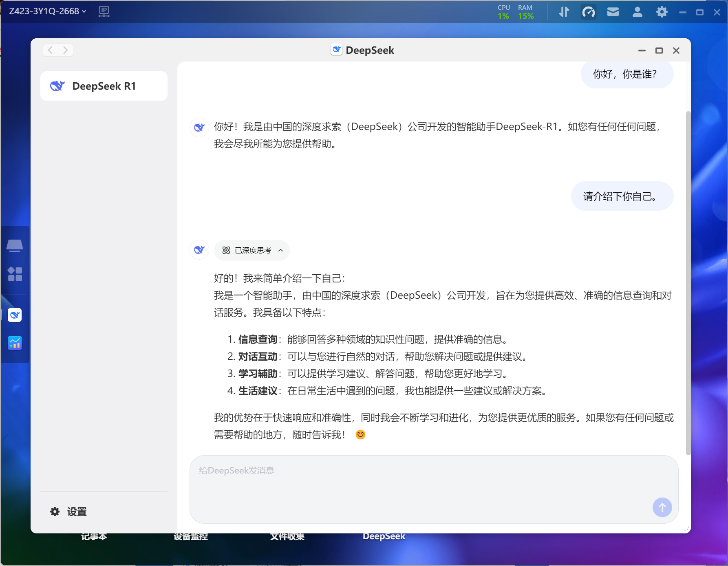Image resolution: width=728 pixels, height=566 pixels.
Task: Open the app grid icon in left dock
Action: (15, 274)
